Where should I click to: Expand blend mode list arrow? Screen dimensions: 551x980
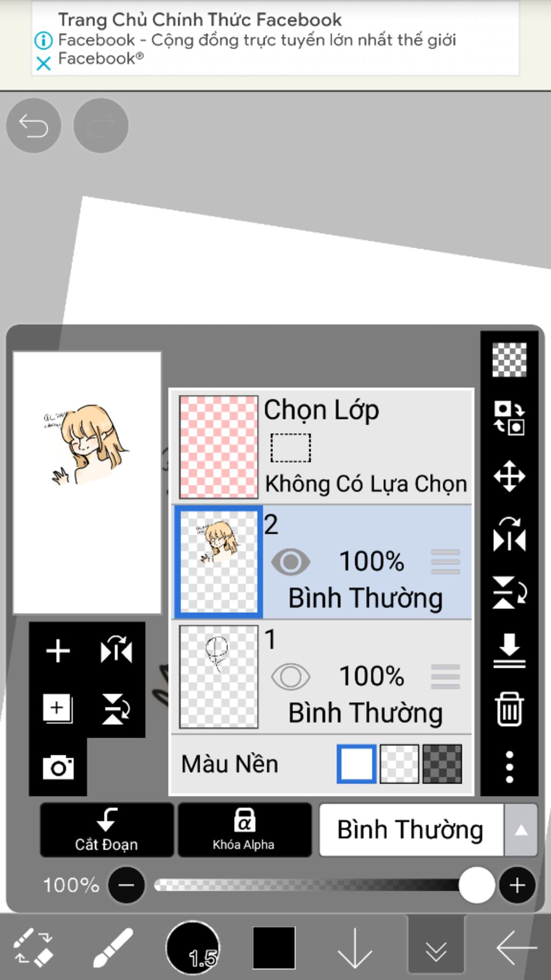pyautogui.click(x=521, y=830)
